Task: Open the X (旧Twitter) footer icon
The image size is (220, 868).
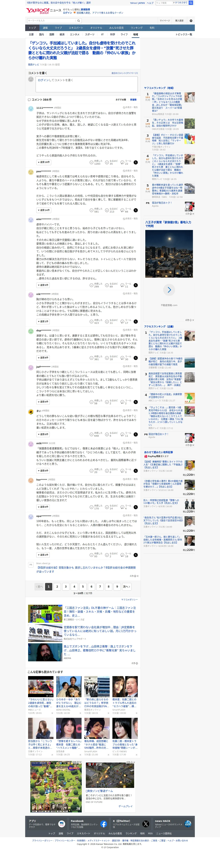Action: [x=146, y=824]
